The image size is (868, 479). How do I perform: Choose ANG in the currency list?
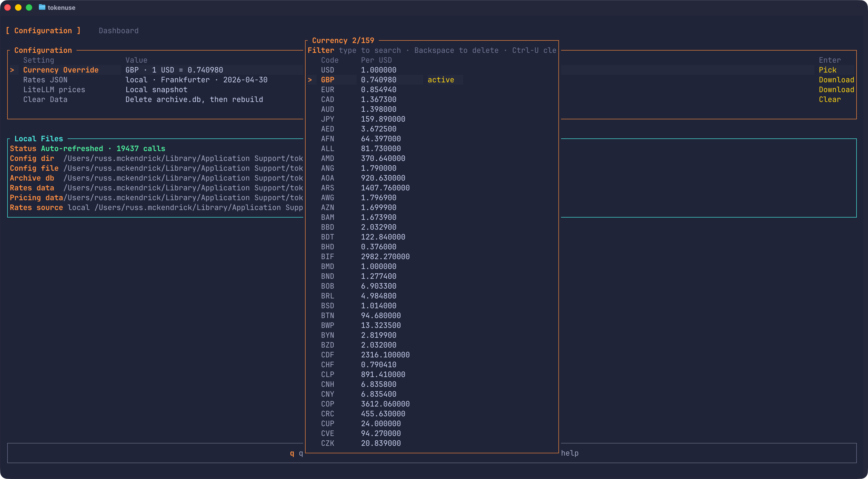tap(432, 168)
